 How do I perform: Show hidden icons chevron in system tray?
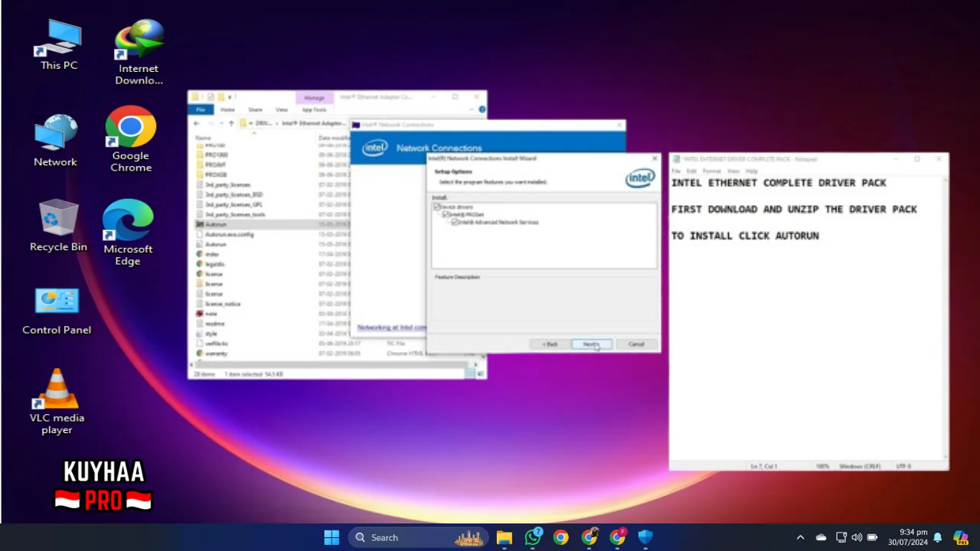click(x=800, y=537)
